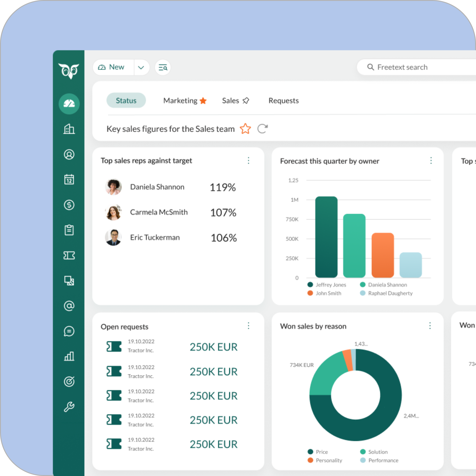Open the Projects clipboard icon

(69, 230)
